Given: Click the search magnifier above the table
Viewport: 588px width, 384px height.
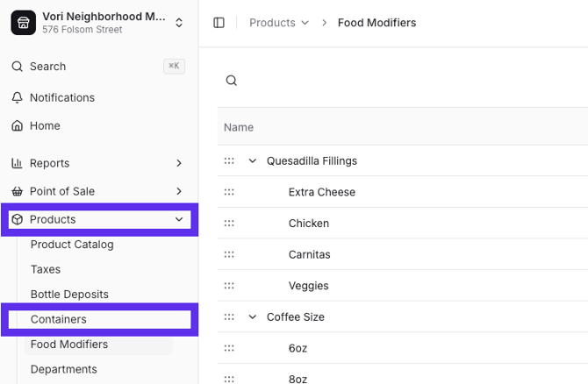Looking at the screenshot, I should 232,81.
